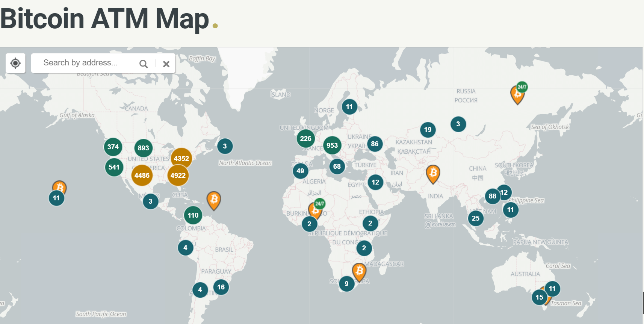Expand the 19 cluster near Kazakhstan
The image size is (644, 324).
coord(428,130)
